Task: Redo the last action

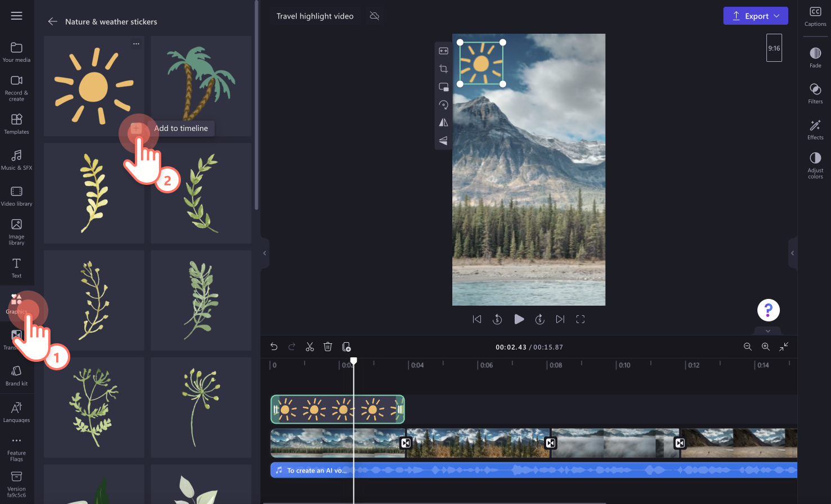Action: pyautogui.click(x=292, y=347)
